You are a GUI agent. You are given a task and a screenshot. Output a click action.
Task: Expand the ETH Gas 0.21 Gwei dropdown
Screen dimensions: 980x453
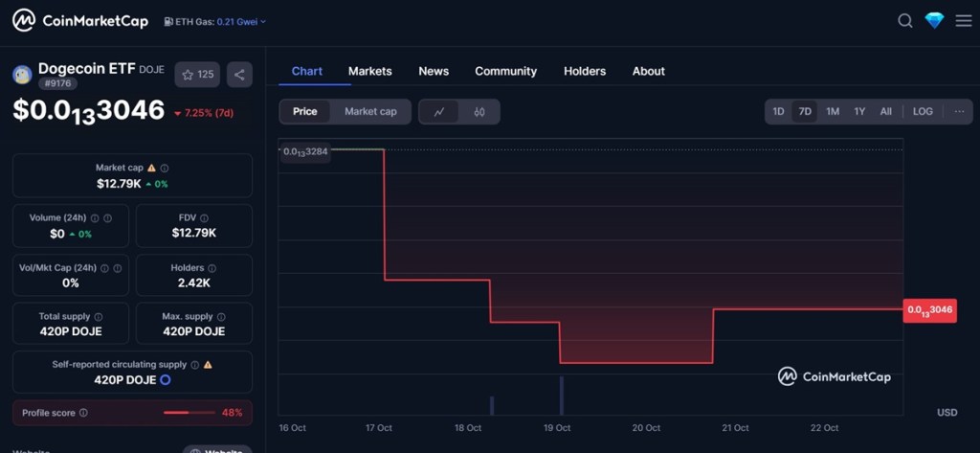click(x=240, y=21)
